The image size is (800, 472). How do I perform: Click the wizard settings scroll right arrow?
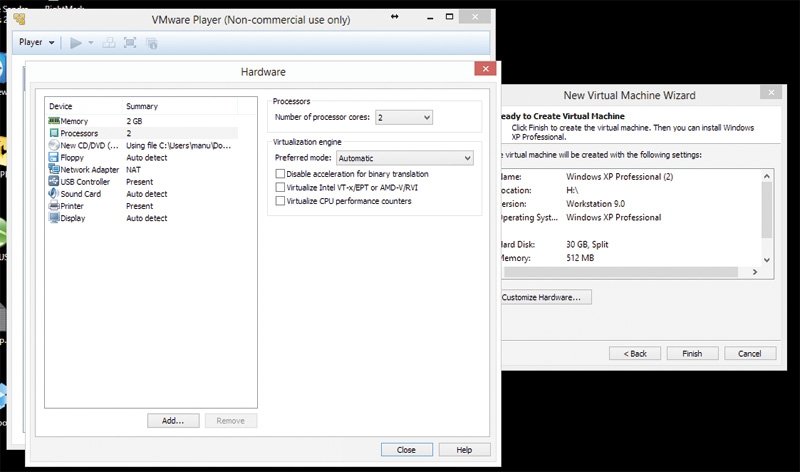tap(755, 272)
